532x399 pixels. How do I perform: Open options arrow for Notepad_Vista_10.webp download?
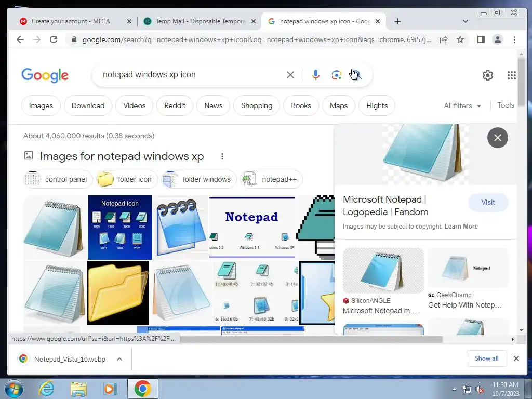tap(119, 359)
